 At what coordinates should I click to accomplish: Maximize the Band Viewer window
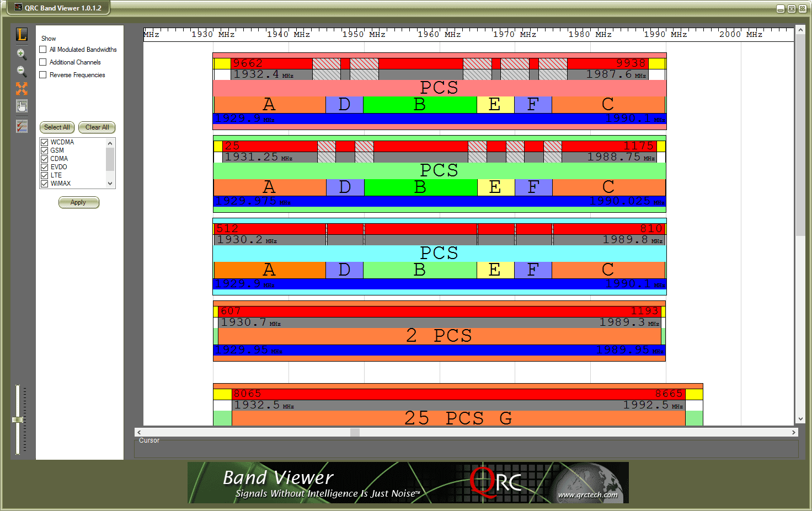pyautogui.click(x=791, y=9)
